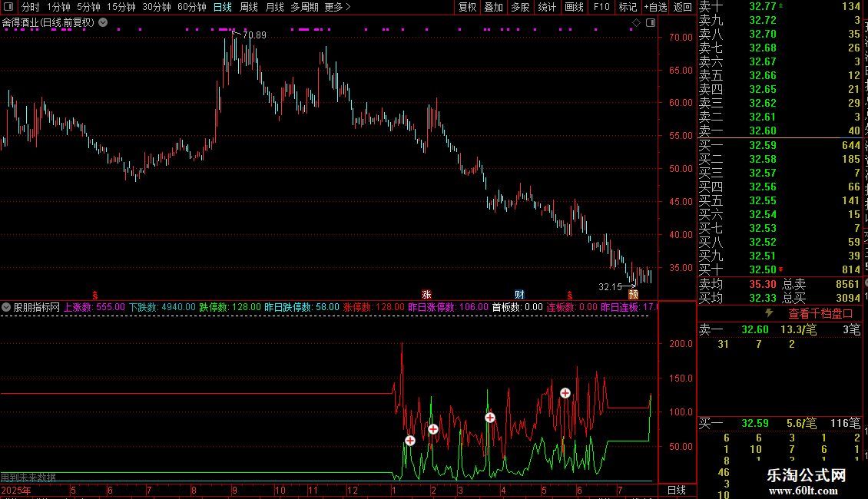Switch to 60分钟 chart period

[192, 7]
